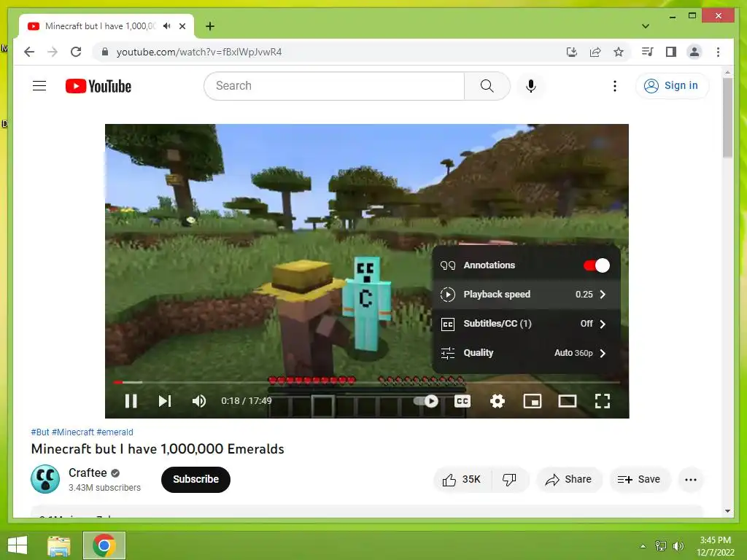Switch to theater mode
Image resolution: width=747 pixels, height=560 pixels.
point(568,401)
